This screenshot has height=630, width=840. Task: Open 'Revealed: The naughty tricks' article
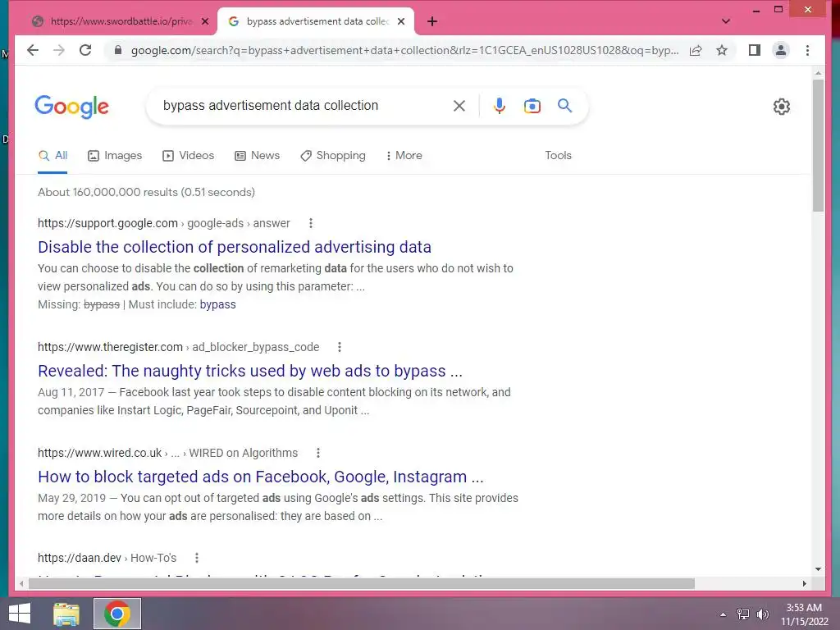tap(250, 371)
